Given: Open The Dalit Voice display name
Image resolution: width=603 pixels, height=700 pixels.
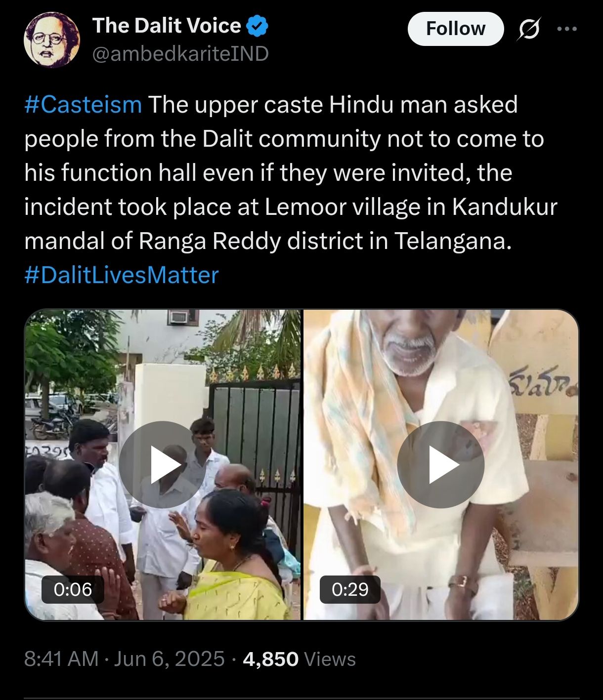Looking at the screenshot, I should (x=167, y=26).
